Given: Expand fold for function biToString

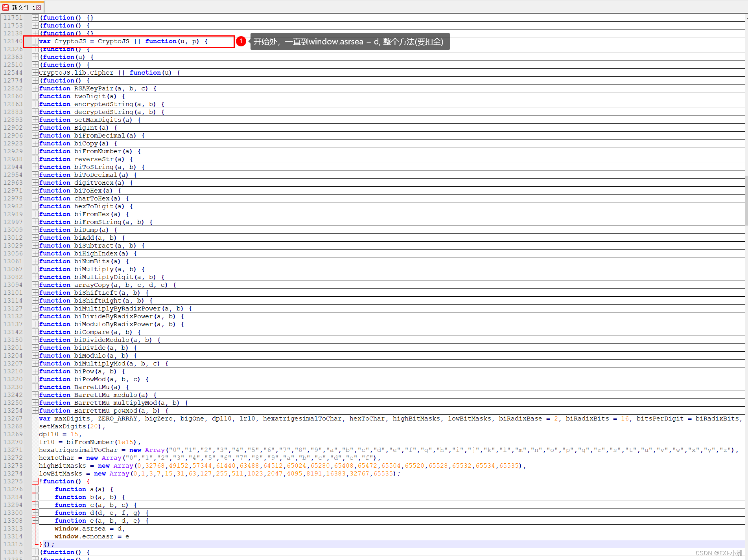Looking at the screenshot, I should (35, 167).
